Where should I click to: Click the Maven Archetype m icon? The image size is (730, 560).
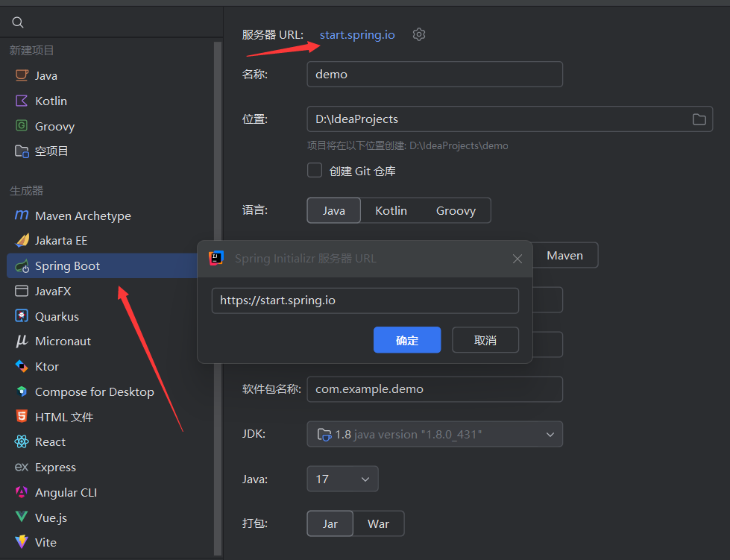(22, 215)
